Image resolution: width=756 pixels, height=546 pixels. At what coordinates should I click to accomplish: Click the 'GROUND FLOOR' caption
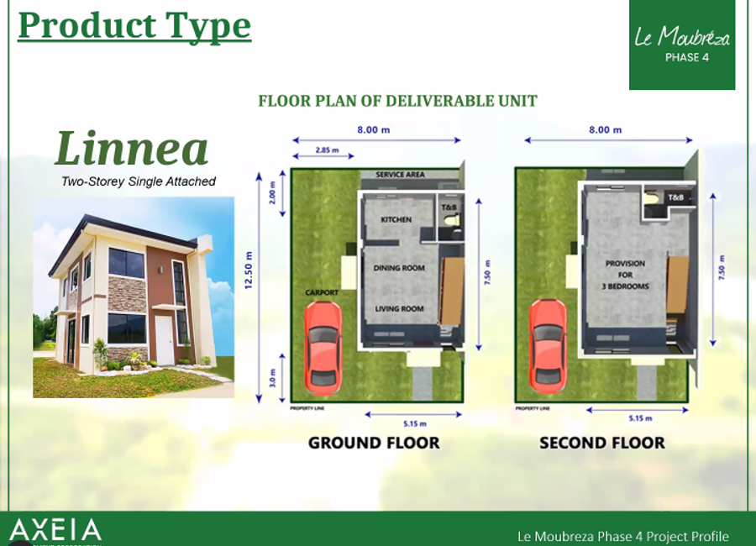(374, 443)
